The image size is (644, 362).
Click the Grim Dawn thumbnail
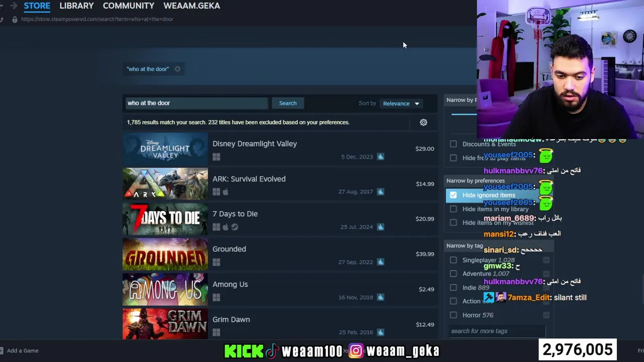(165, 323)
